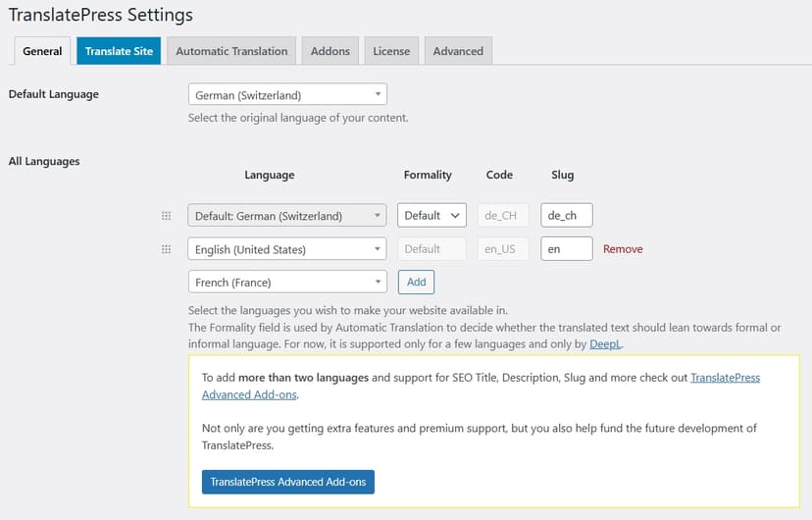Edit the en slug field
The image size is (812, 520).
click(567, 248)
